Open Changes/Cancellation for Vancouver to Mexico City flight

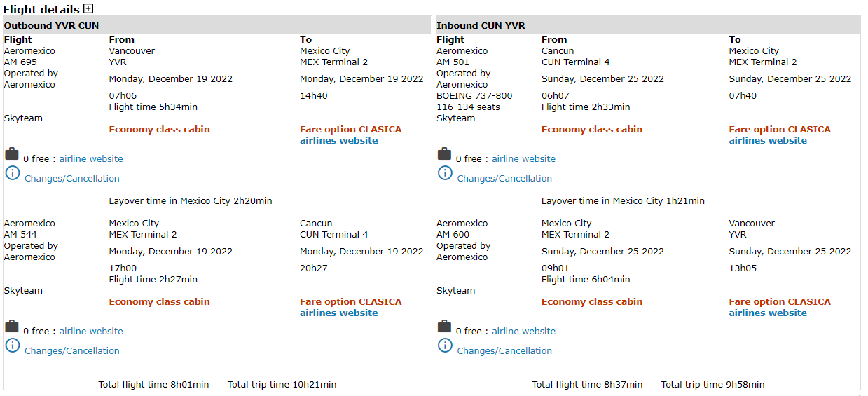(x=72, y=179)
